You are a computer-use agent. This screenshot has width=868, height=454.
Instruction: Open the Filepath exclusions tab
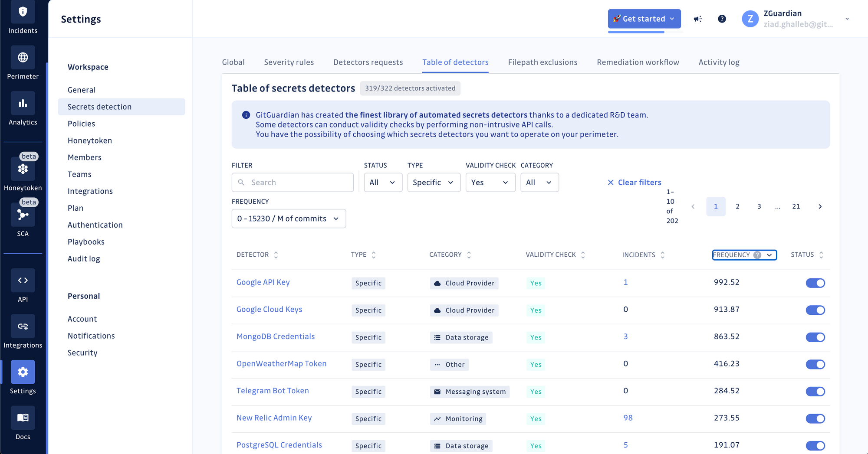coord(542,62)
